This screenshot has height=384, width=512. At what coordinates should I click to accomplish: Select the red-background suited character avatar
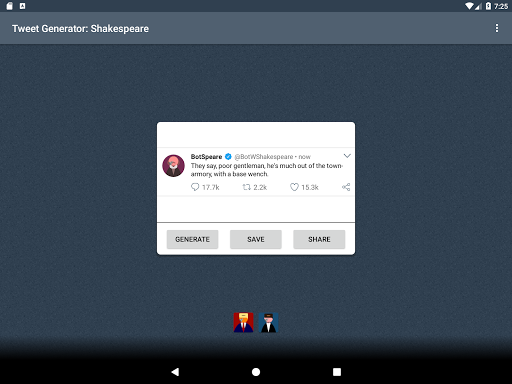[243, 322]
